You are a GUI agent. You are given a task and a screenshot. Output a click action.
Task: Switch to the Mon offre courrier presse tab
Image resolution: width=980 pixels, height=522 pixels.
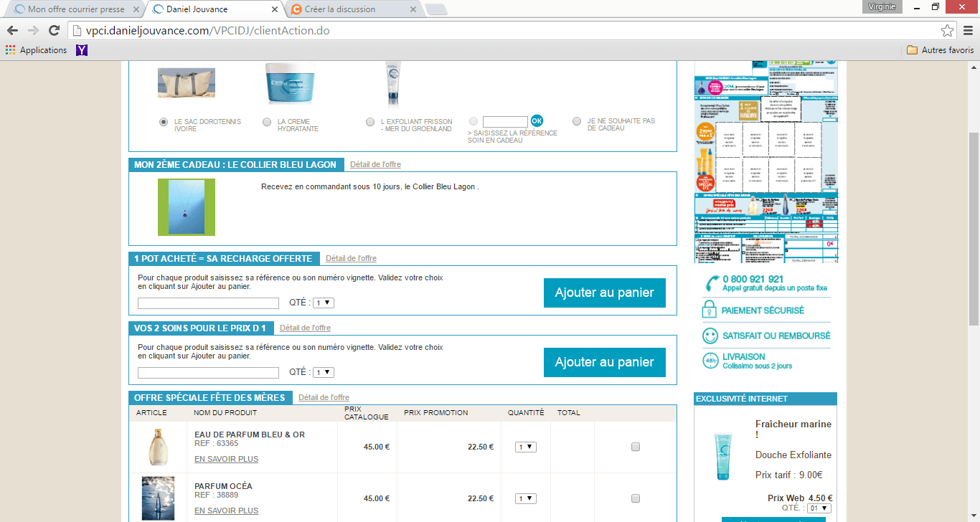point(75,9)
